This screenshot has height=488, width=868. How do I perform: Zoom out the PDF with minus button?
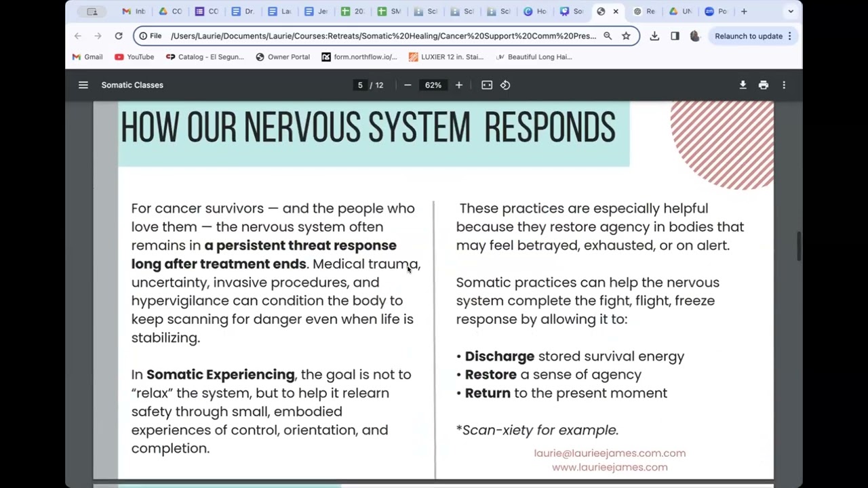[408, 85]
